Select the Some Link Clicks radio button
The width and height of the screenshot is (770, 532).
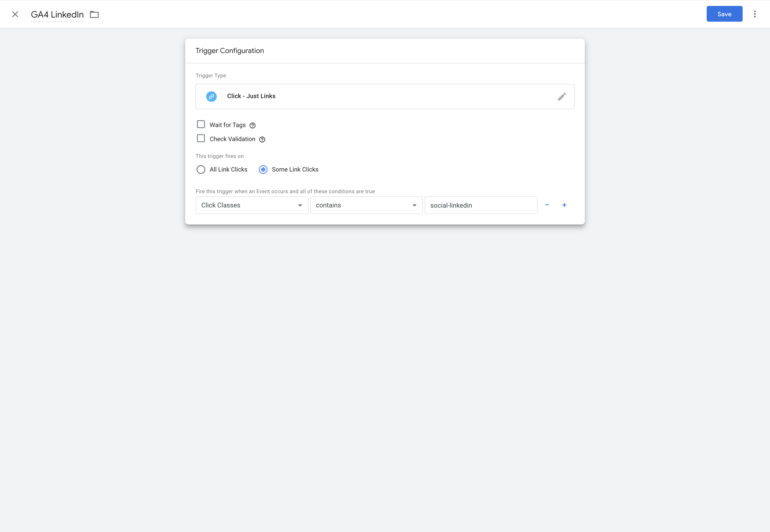tap(263, 170)
